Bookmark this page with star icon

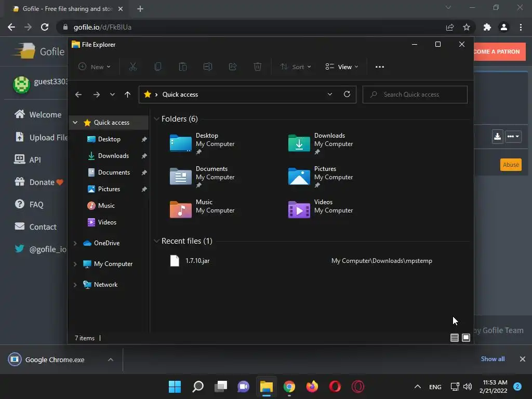(467, 27)
